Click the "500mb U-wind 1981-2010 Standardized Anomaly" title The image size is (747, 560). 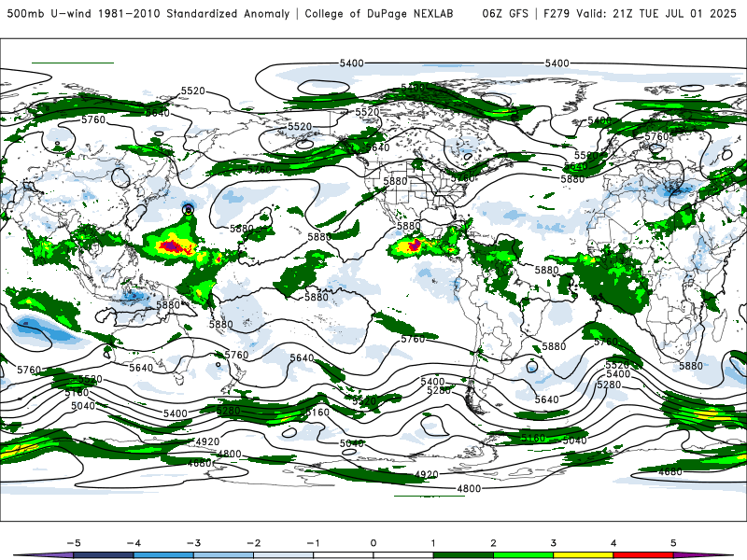click(x=148, y=13)
